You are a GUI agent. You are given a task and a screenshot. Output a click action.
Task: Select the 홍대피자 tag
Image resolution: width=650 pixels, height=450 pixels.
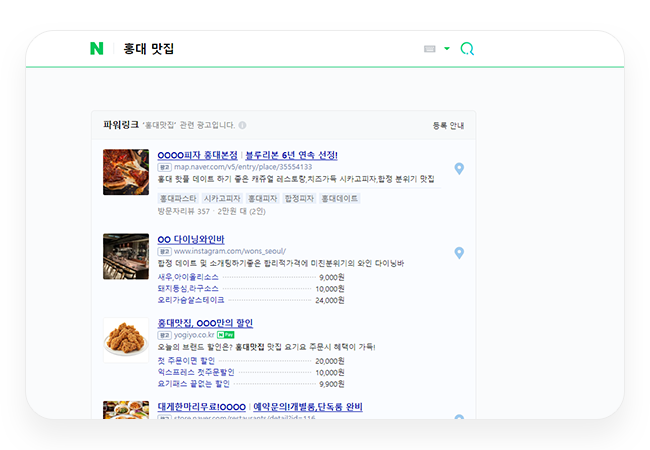262,198
